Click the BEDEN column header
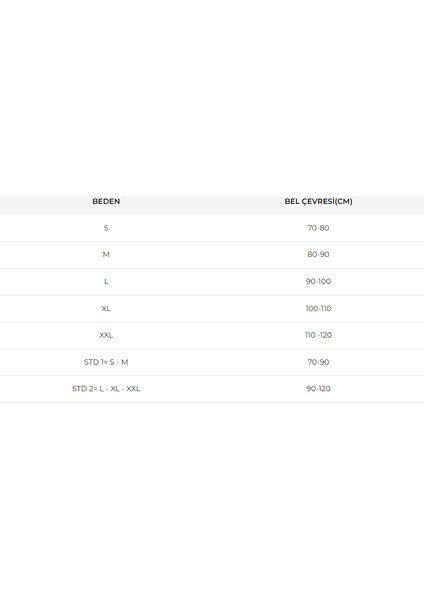424x600 pixels. [106, 201]
